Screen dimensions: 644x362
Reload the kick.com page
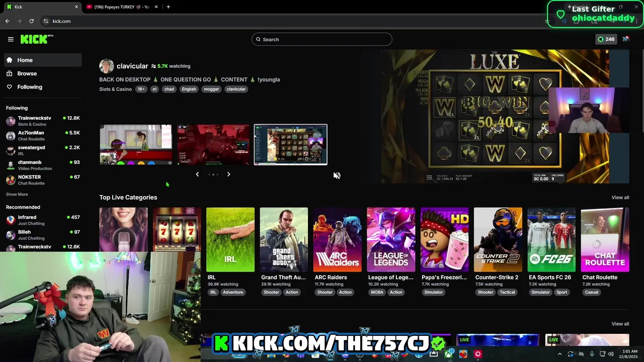pos(31,21)
